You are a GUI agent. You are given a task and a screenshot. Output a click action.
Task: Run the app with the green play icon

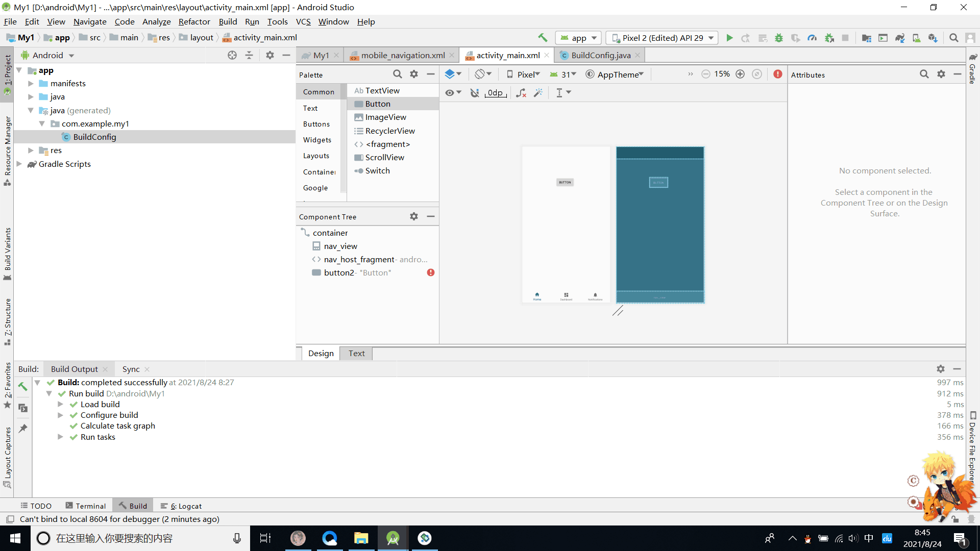click(x=729, y=38)
